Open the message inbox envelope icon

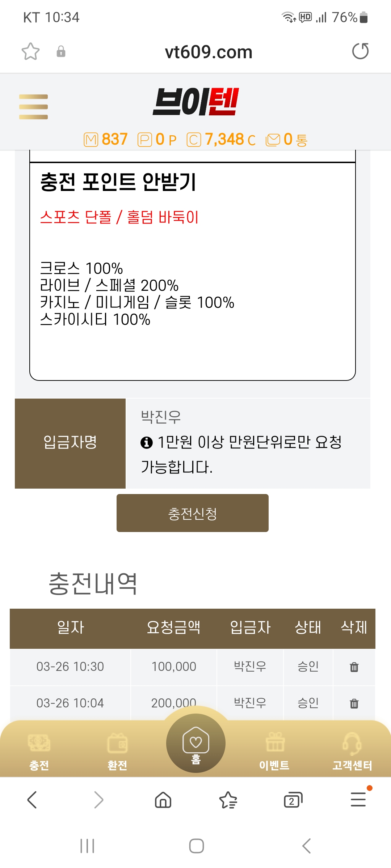[273, 140]
